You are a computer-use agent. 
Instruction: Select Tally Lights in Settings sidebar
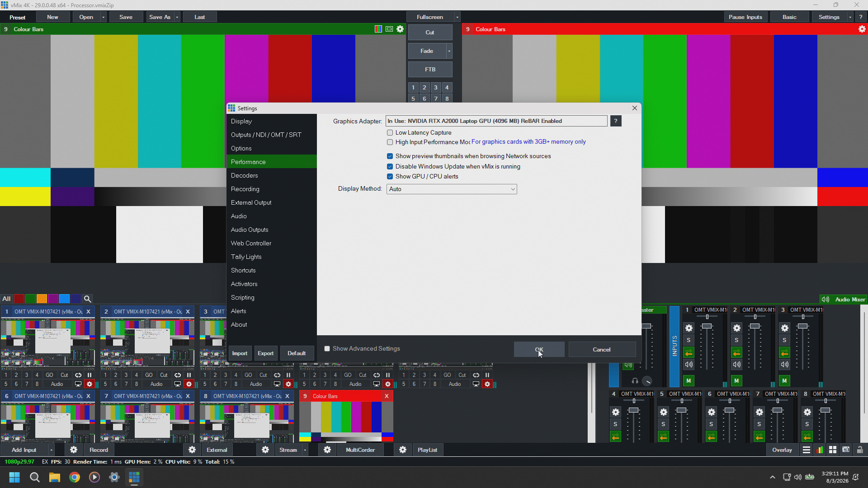point(271,257)
